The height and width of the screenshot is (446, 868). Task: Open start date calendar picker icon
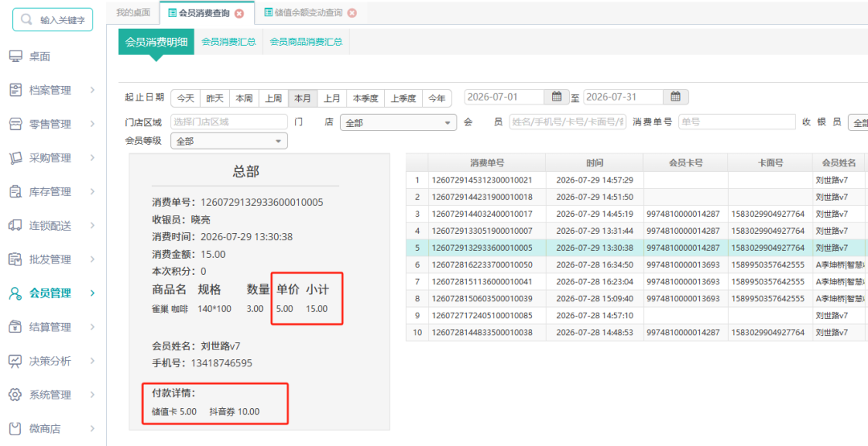557,97
